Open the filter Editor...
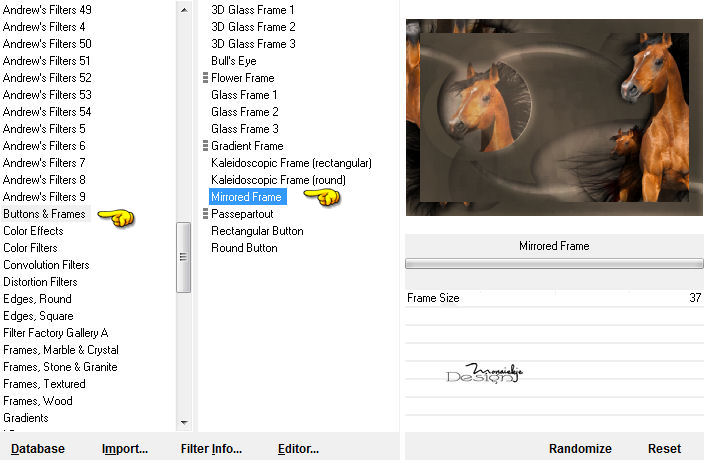The height and width of the screenshot is (463, 708). coord(298,449)
